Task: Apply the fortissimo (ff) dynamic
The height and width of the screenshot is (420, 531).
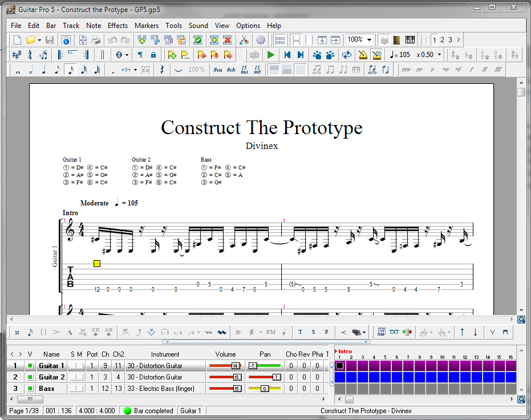Action: (485, 70)
